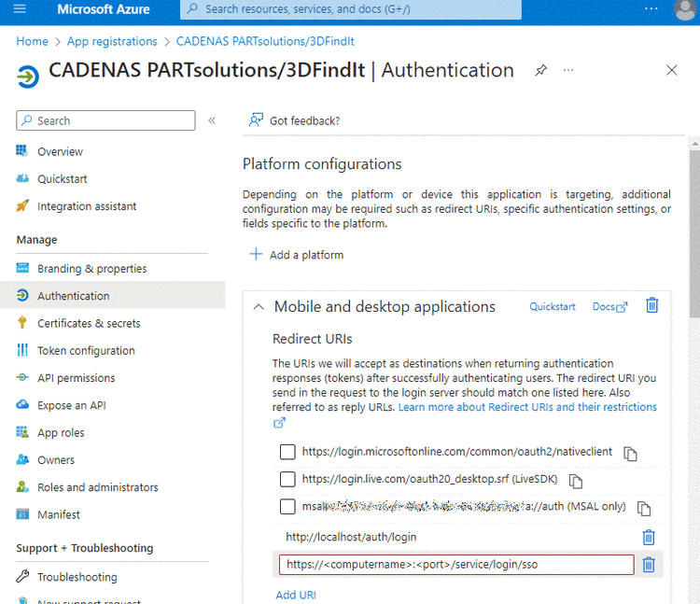Pin the Authentication blade

(540, 70)
